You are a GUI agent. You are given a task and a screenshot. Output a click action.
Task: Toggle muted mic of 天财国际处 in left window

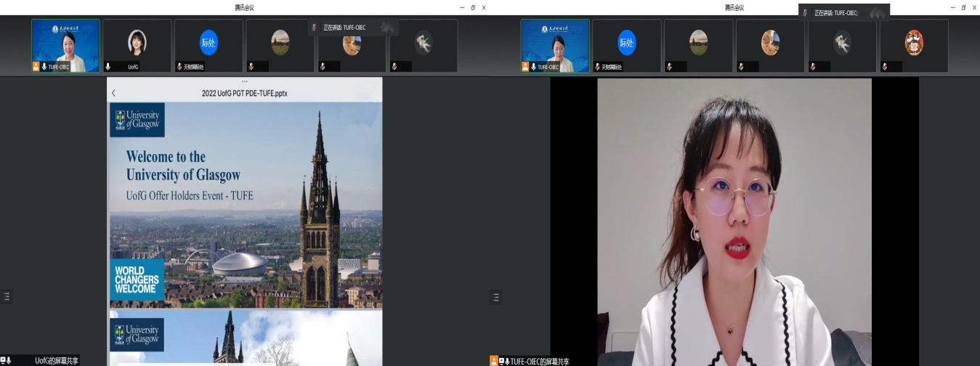tap(179, 66)
